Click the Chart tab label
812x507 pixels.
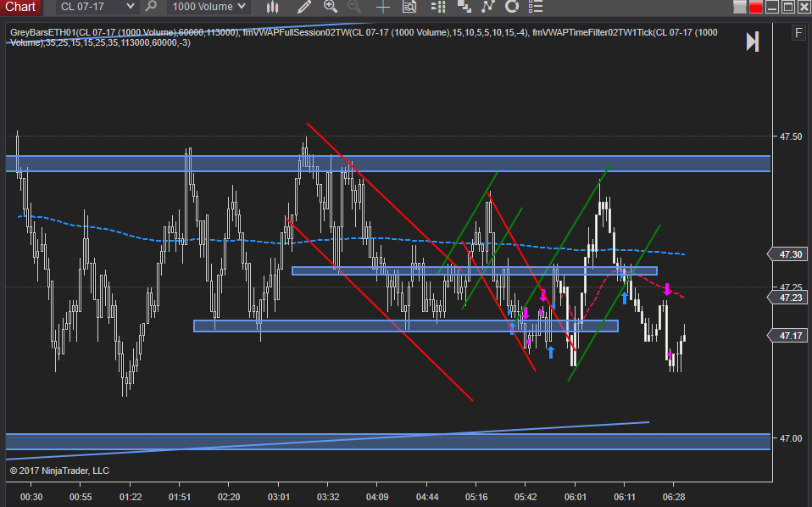(20, 7)
